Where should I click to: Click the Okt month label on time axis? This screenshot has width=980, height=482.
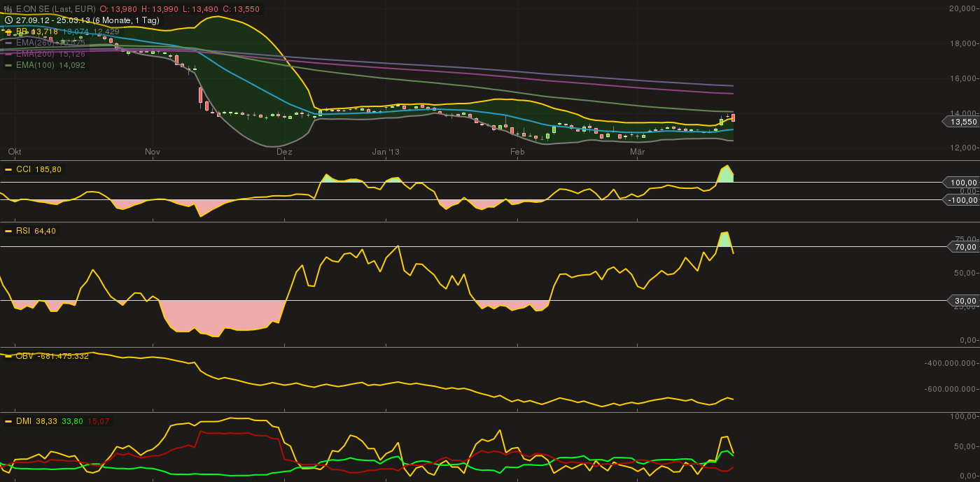pos(15,151)
